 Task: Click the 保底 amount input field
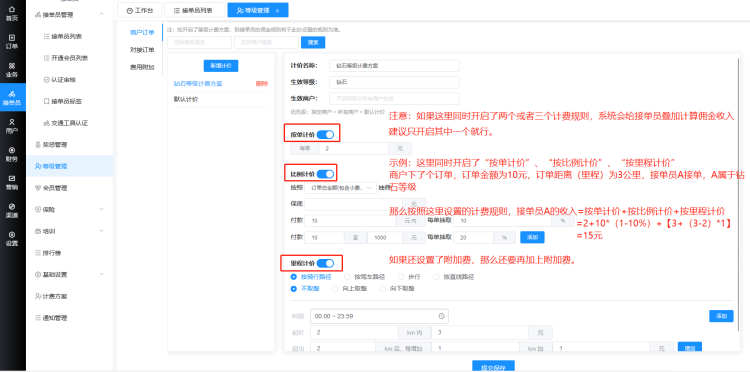[x=353, y=204]
